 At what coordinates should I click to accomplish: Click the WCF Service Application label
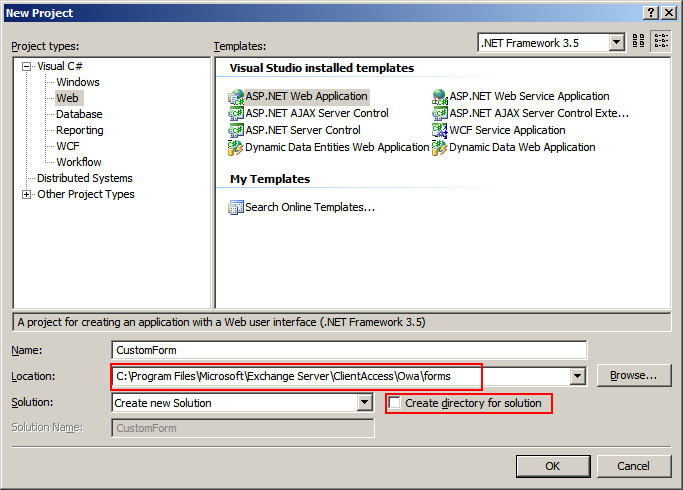click(507, 130)
